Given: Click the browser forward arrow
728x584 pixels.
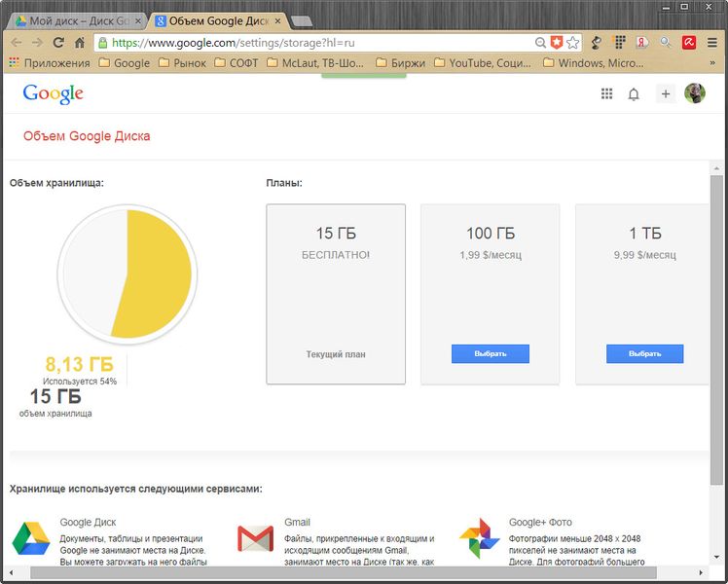Looking at the screenshot, I should click(x=37, y=43).
